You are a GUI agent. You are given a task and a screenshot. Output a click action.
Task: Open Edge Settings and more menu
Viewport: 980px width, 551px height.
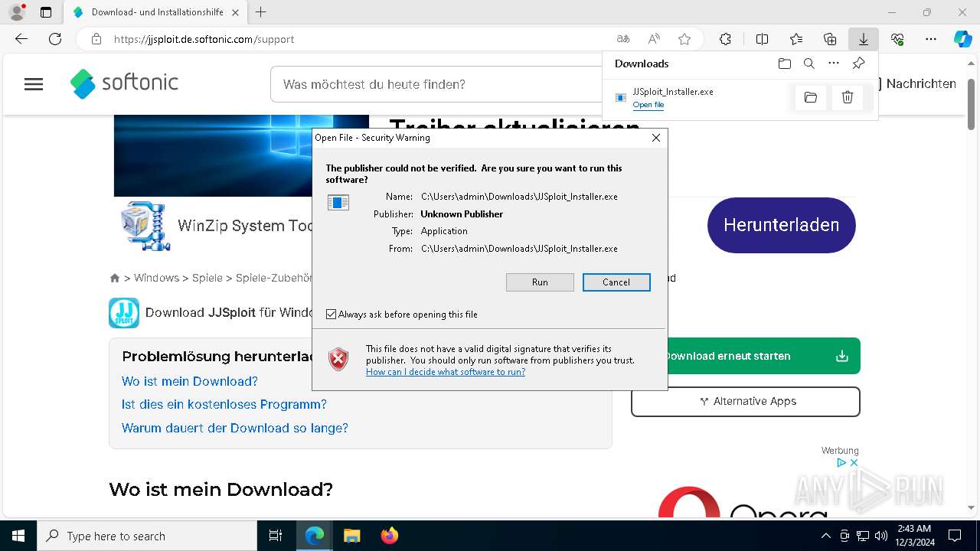click(x=931, y=39)
